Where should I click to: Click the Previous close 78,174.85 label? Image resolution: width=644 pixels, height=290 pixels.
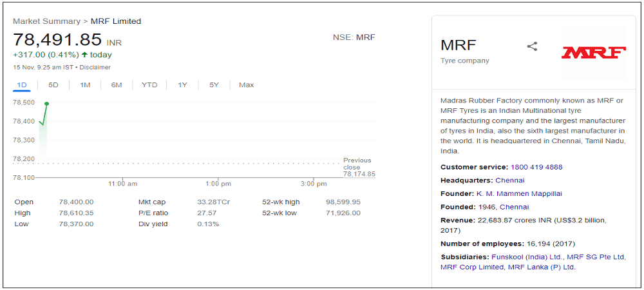coord(359,167)
